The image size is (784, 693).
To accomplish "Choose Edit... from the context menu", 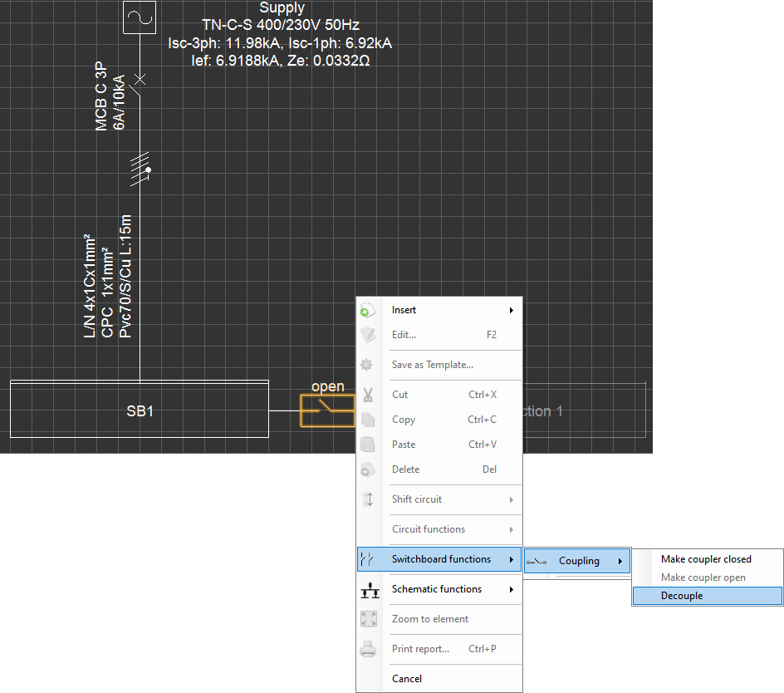I will (439, 335).
